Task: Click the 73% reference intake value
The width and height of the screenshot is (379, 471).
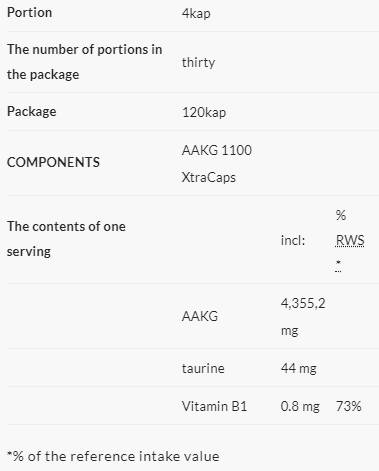Action: [349, 406]
